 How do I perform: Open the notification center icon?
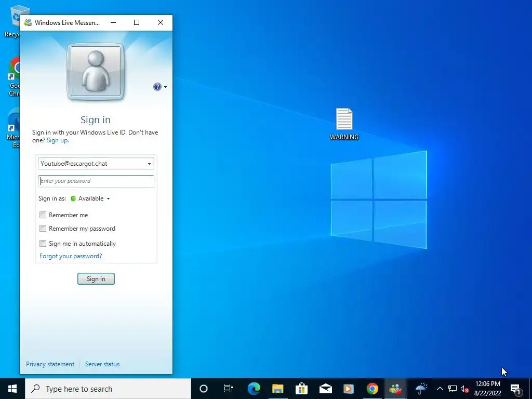(x=516, y=389)
